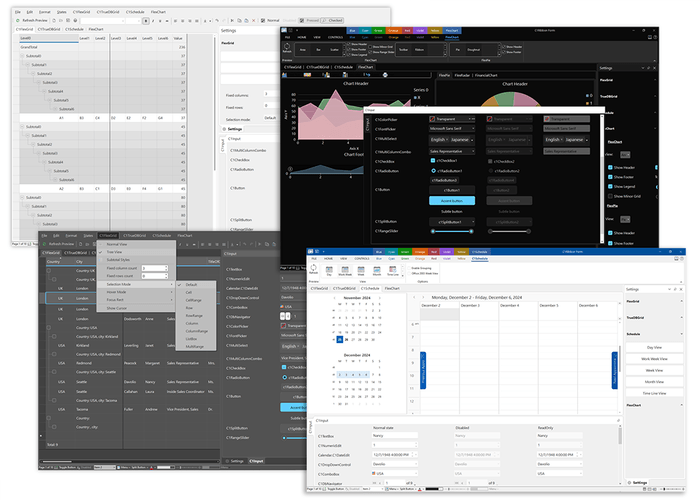Toggle the enabled c1CheckBox1 checkbox

(433, 161)
